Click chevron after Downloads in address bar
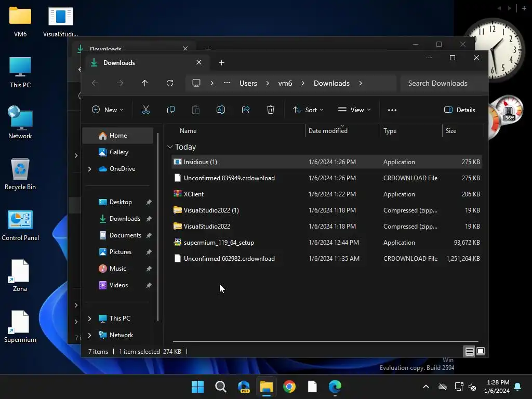This screenshot has height=399, width=532. [361, 83]
